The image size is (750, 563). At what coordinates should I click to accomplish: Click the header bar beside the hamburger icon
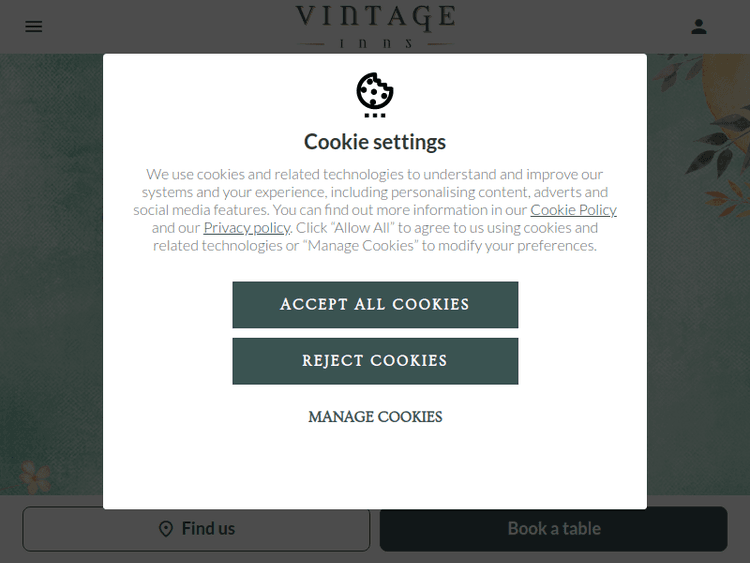[x=167, y=27]
